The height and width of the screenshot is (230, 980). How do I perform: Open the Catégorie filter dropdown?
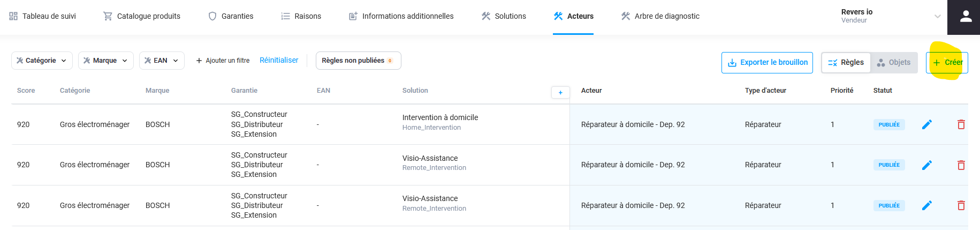click(x=42, y=61)
